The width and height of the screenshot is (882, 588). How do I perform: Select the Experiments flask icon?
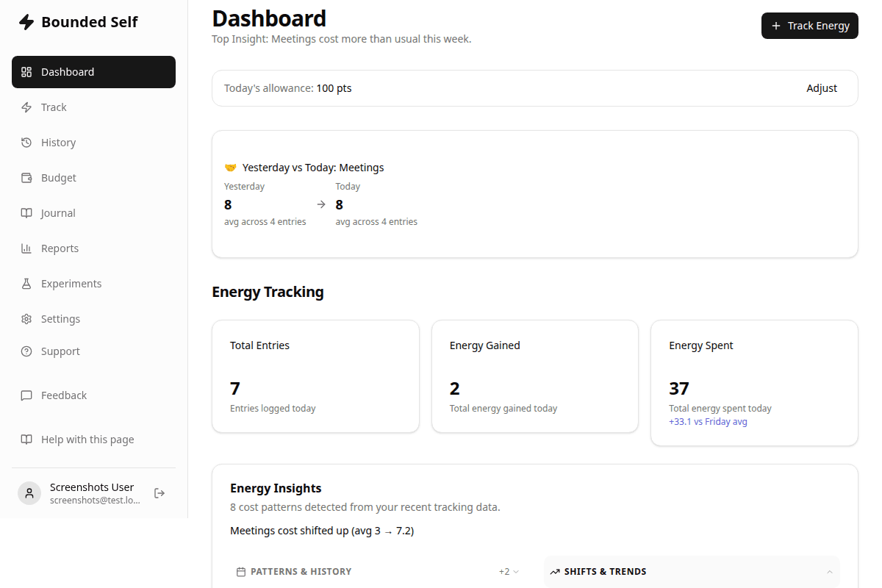(x=26, y=283)
